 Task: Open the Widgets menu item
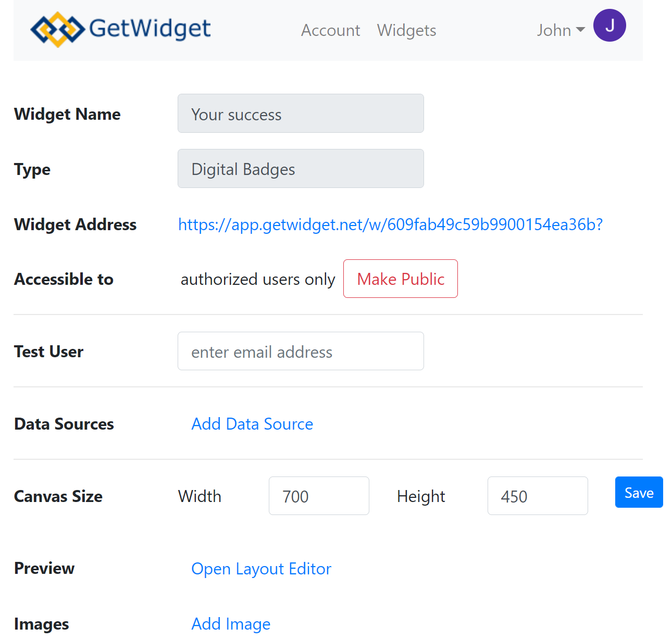point(407,30)
